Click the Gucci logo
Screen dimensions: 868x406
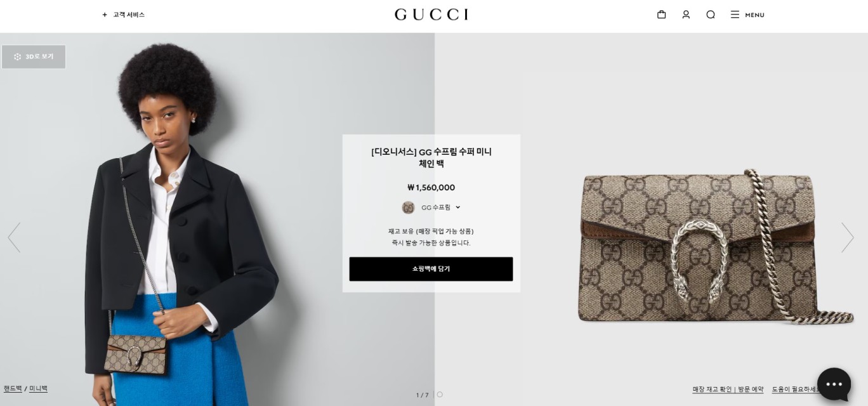[431, 14]
